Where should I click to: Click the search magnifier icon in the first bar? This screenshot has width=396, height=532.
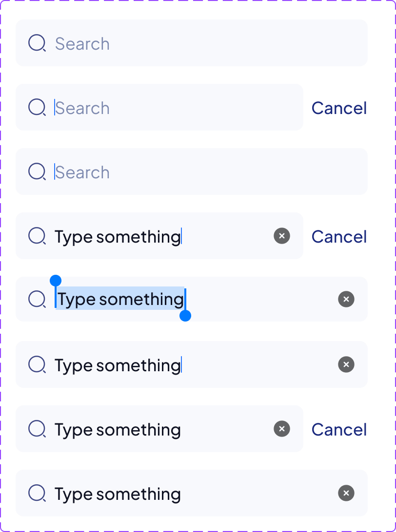[37, 43]
